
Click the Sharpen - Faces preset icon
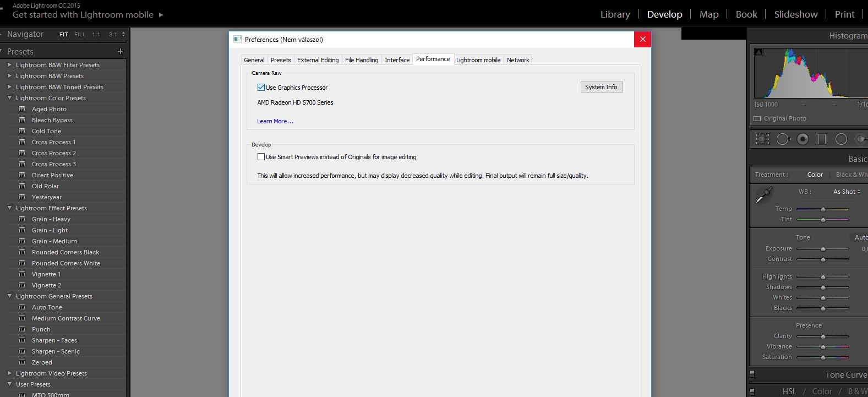point(22,340)
